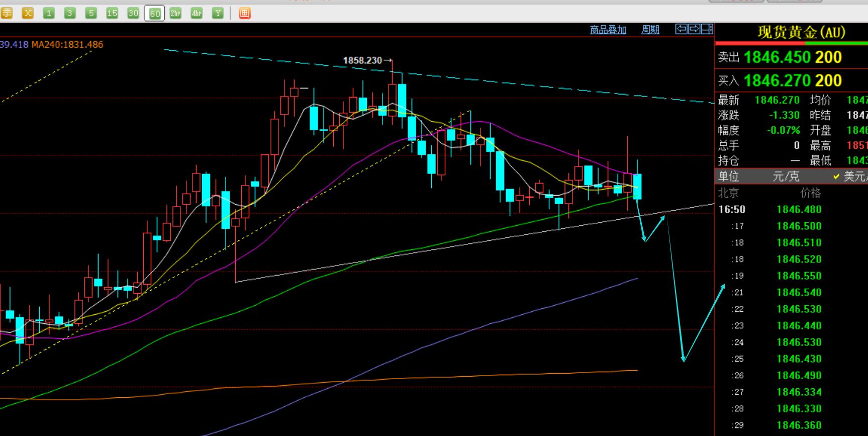
Task: Click the 现货黄金(AU) title
Action: click(802, 33)
